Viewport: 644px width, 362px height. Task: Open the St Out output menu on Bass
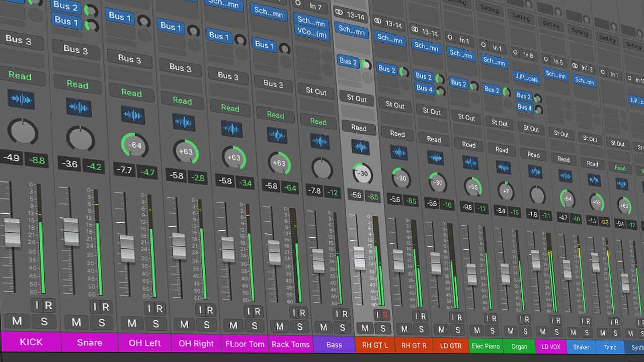pos(316,92)
